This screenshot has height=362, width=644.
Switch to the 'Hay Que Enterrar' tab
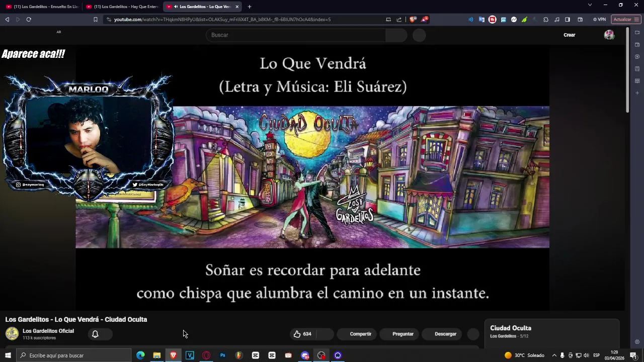coord(122,7)
